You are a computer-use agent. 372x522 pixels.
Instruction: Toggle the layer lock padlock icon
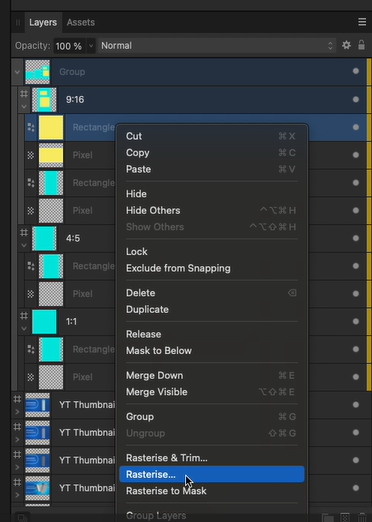(x=361, y=45)
